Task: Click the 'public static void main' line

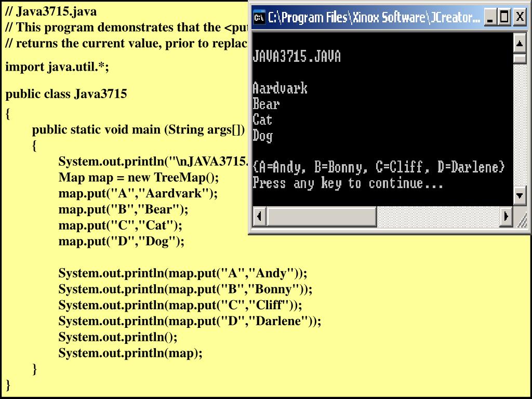Action: pyautogui.click(x=138, y=129)
